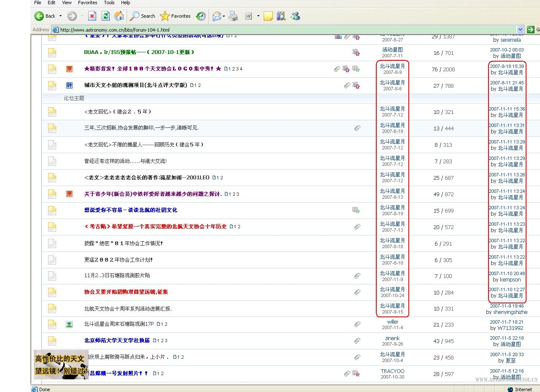
Task: Open the History clock icon
Action: click(201, 16)
